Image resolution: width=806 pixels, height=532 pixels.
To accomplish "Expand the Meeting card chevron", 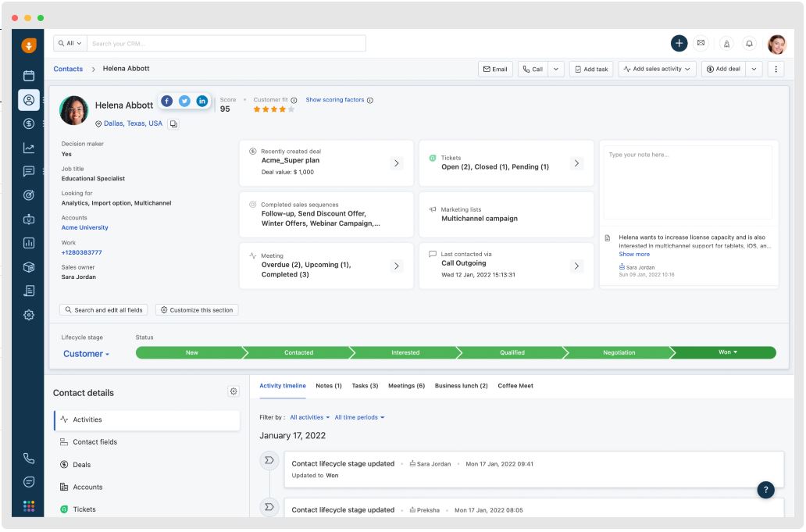I will (396, 266).
